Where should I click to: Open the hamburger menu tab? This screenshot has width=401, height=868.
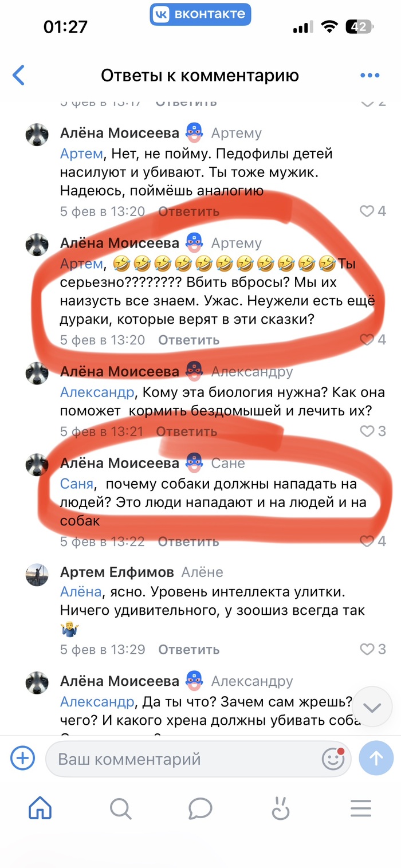pos(361,808)
